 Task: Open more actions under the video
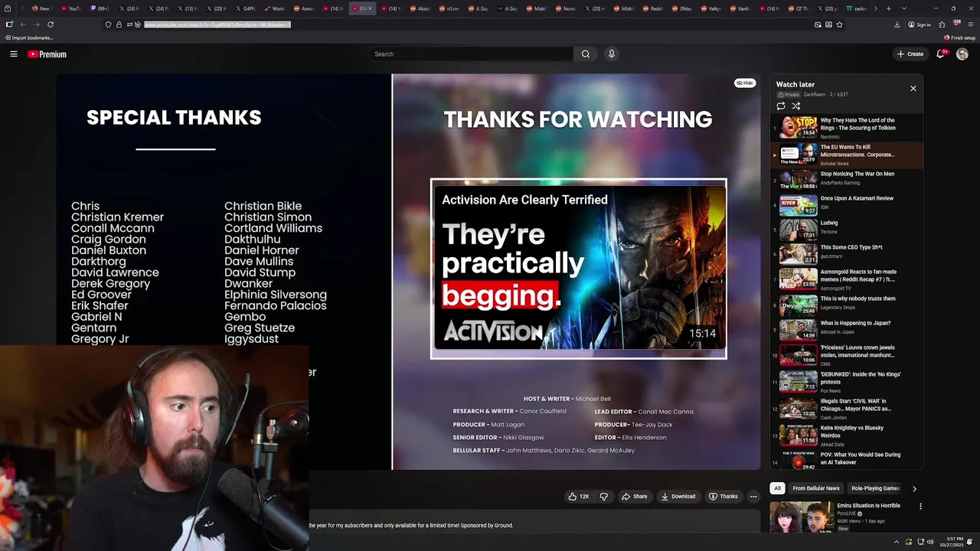[x=753, y=497]
